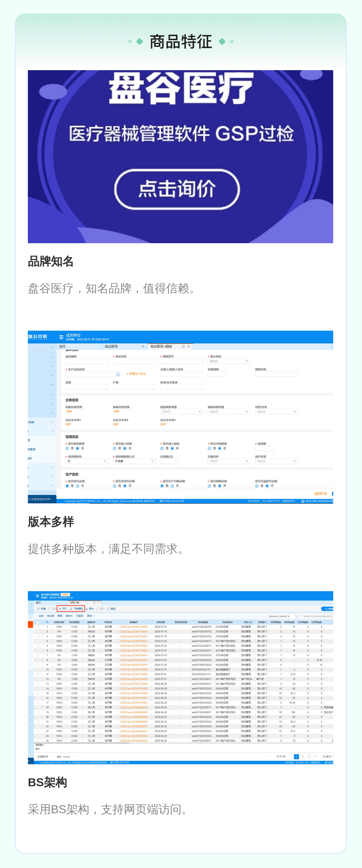362x868 pixels.
Task: Click the 导入 import button
Action: point(63,609)
